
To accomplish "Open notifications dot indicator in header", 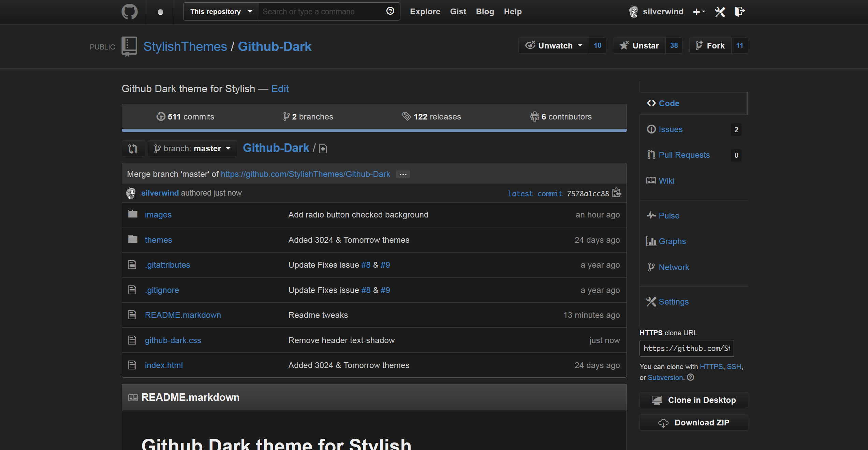I will pyautogui.click(x=160, y=12).
